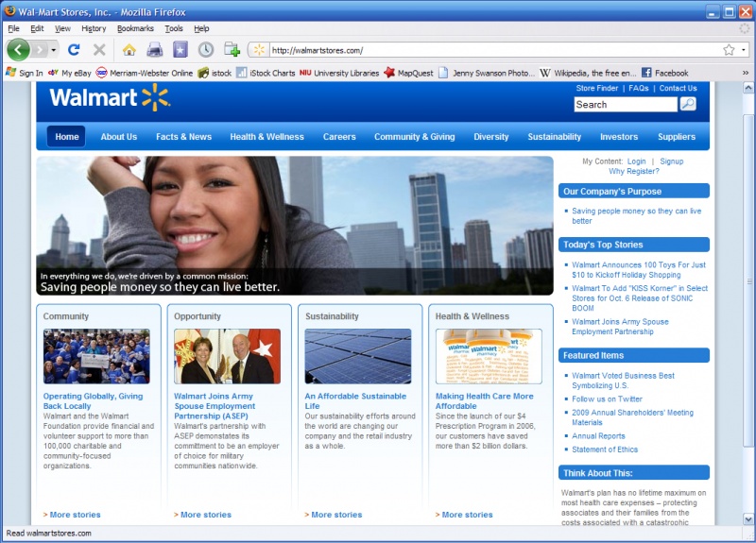Click the magnifying glass search button
This screenshot has height=543, width=756.
[688, 104]
